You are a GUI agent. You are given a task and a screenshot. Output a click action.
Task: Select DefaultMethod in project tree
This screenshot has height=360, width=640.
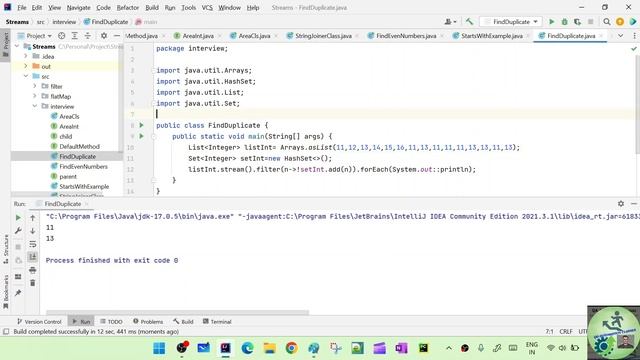[79, 147]
